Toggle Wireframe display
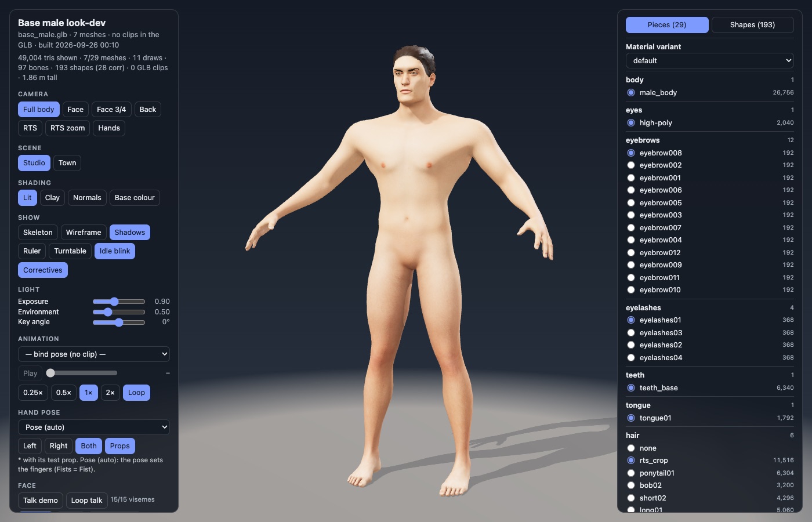 point(84,233)
